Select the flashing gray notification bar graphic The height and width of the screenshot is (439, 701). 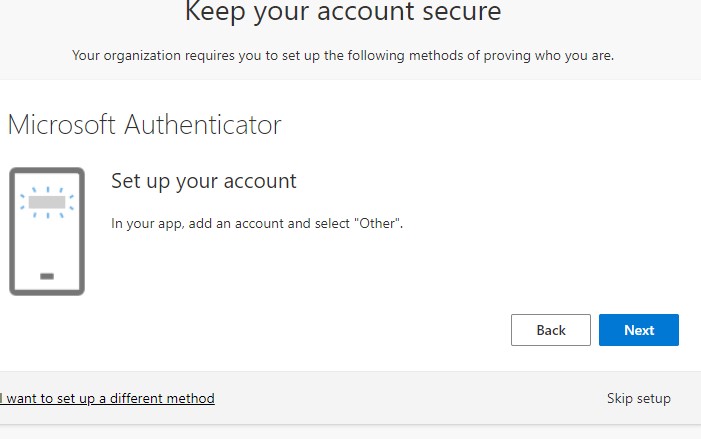coord(47,202)
